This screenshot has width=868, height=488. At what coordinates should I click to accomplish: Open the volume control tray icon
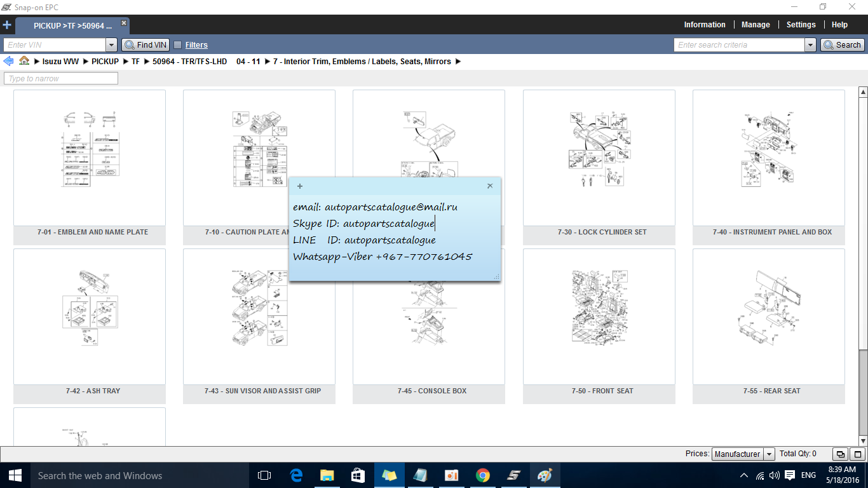tap(774, 475)
